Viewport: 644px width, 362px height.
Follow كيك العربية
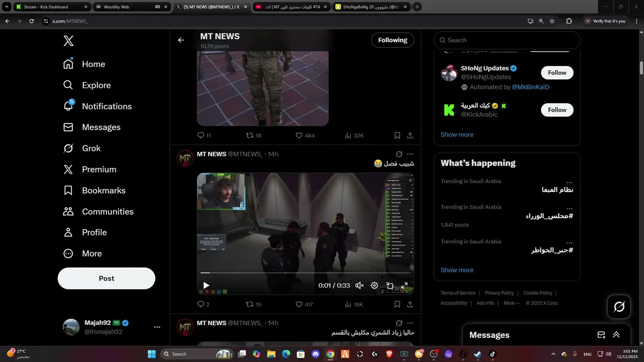pos(557,110)
